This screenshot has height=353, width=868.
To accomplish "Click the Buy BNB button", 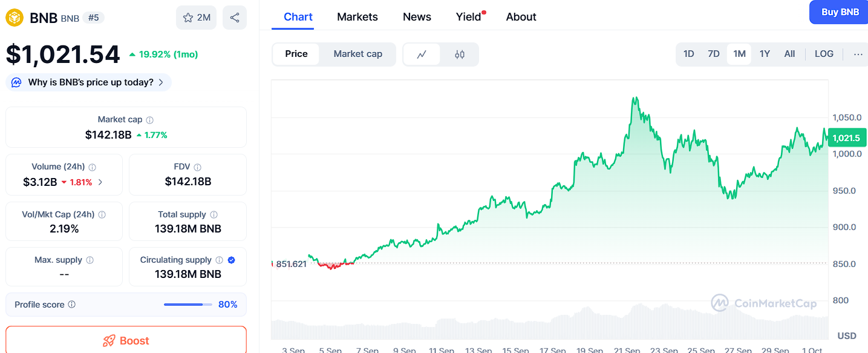I will pyautogui.click(x=840, y=12).
